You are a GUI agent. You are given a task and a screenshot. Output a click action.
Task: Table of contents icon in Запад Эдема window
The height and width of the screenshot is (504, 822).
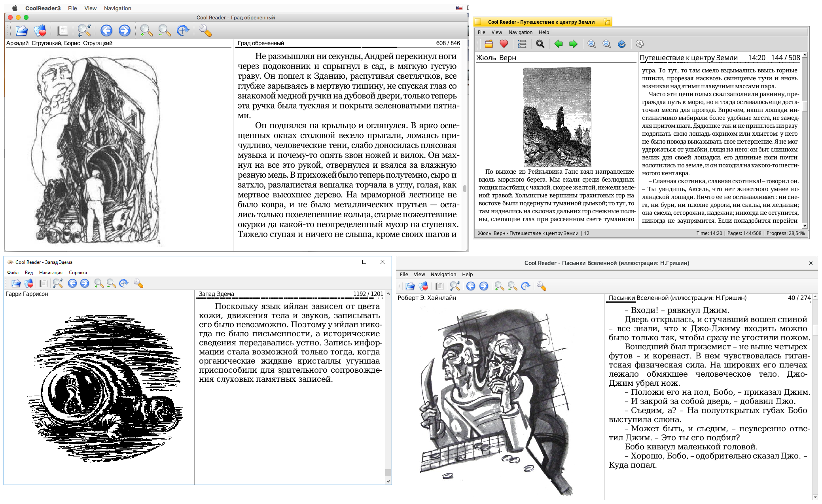click(44, 283)
